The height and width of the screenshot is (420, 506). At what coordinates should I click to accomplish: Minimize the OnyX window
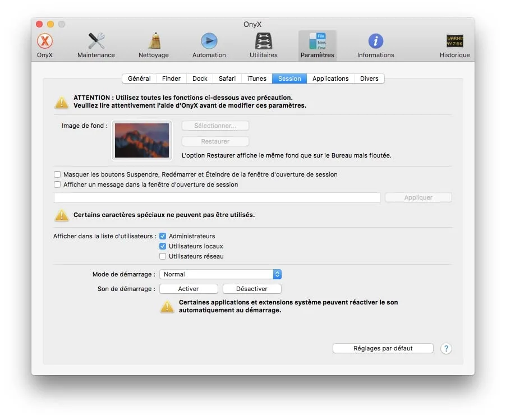(x=50, y=24)
